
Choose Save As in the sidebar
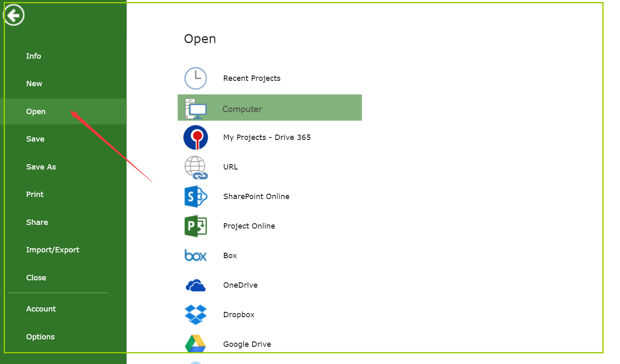(x=41, y=167)
